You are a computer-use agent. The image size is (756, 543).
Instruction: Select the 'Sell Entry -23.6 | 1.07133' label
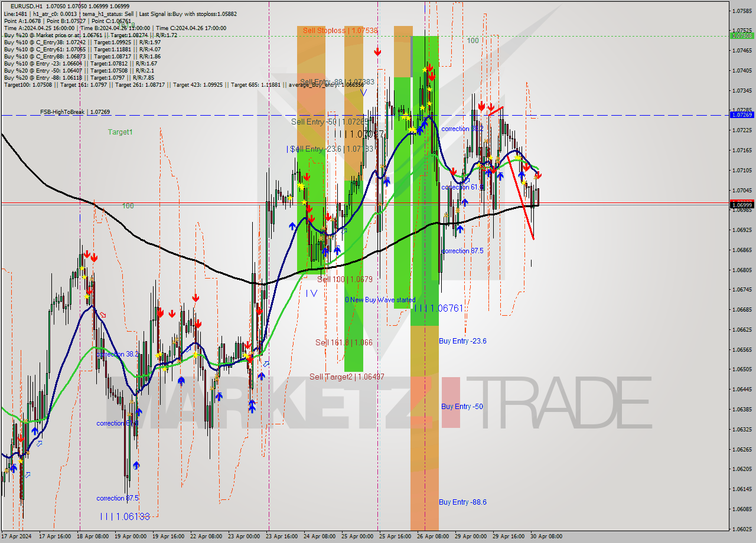[332, 149]
